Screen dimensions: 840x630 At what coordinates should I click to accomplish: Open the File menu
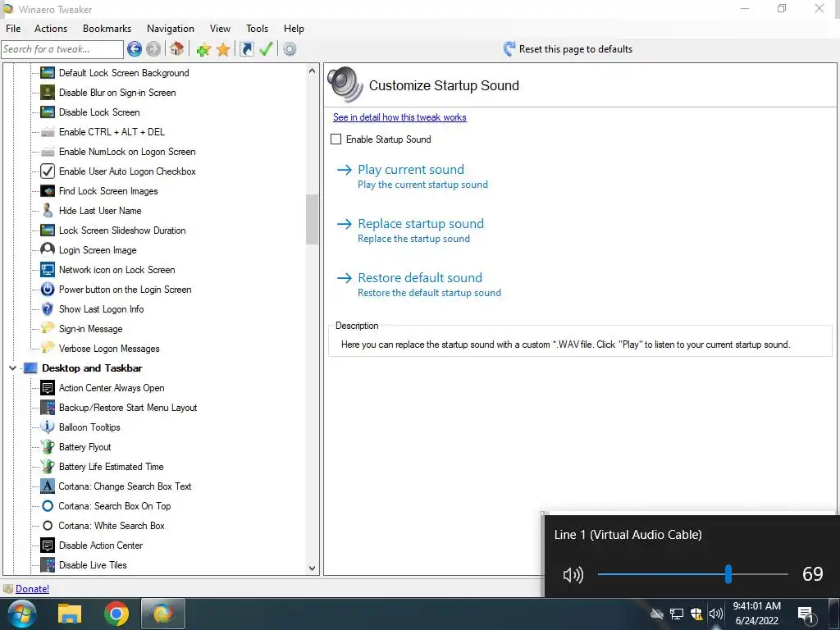(x=13, y=29)
